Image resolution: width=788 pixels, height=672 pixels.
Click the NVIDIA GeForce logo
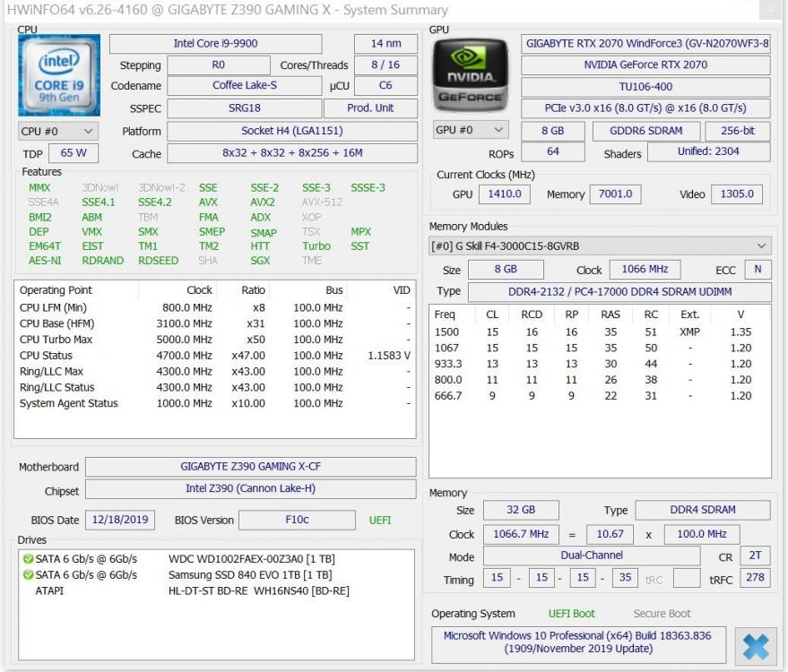pos(471,75)
